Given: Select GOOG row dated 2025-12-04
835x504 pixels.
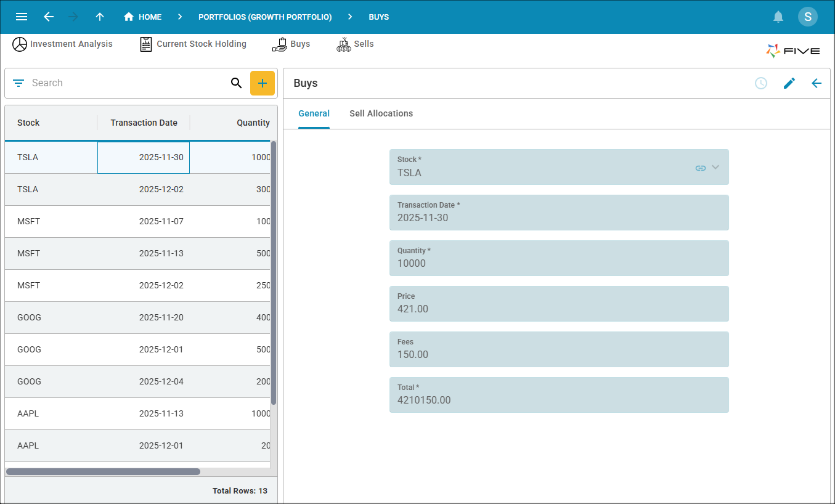Looking at the screenshot, I should click(x=137, y=381).
